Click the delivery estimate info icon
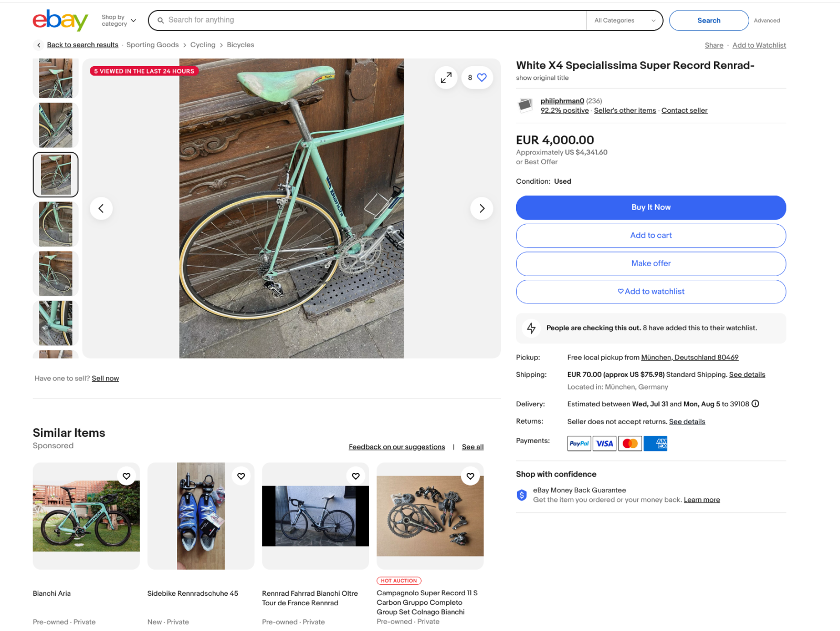The image size is (840, 631). (755, 404)
